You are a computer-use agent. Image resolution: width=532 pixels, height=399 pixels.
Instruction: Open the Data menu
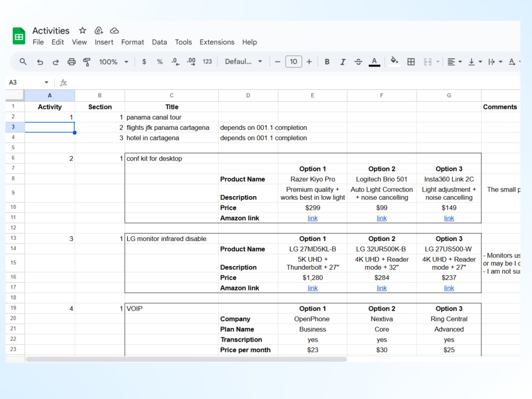(x=159, y=42)
